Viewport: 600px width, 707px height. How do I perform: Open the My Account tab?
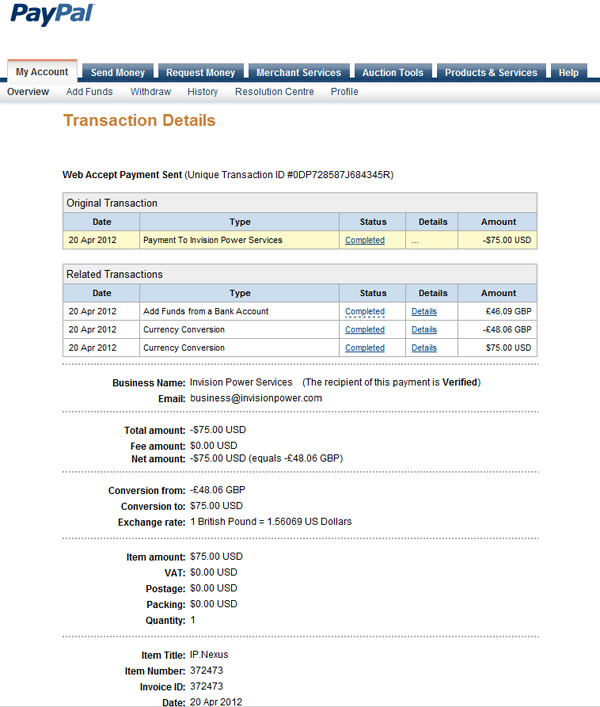[x=42, y=71]
